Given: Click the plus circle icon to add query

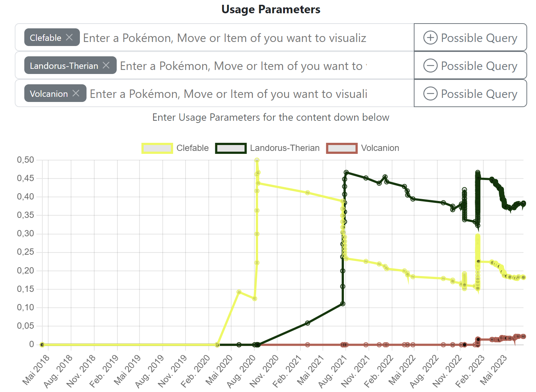Looking at the screenshot, I should (430, 38).
